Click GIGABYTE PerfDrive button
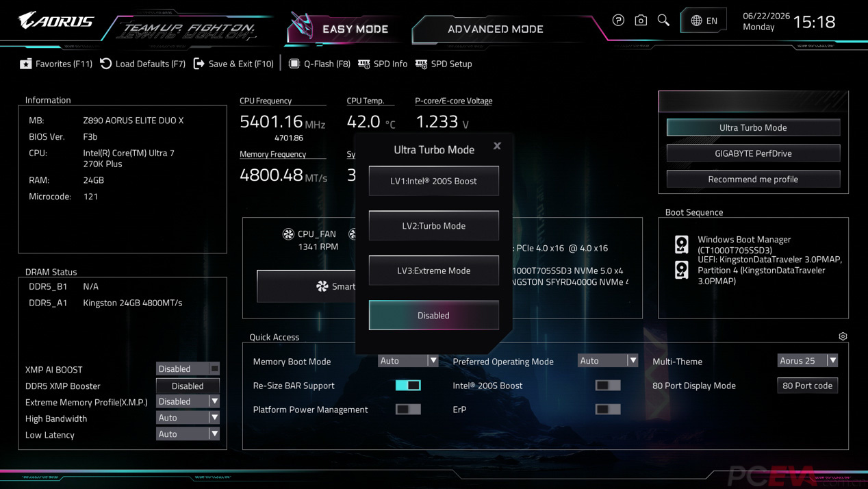The width and height of the screenshot is (868, 489). tap(753, 153)
